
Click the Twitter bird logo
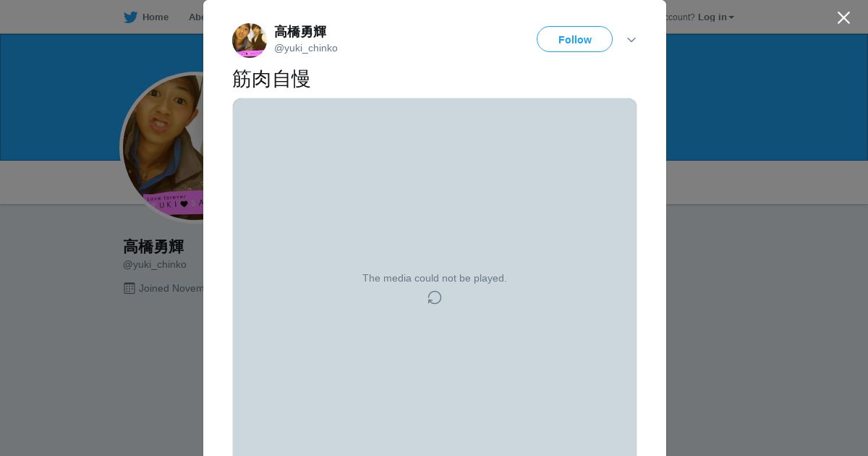pyautogui.click(x=130, y=17)
